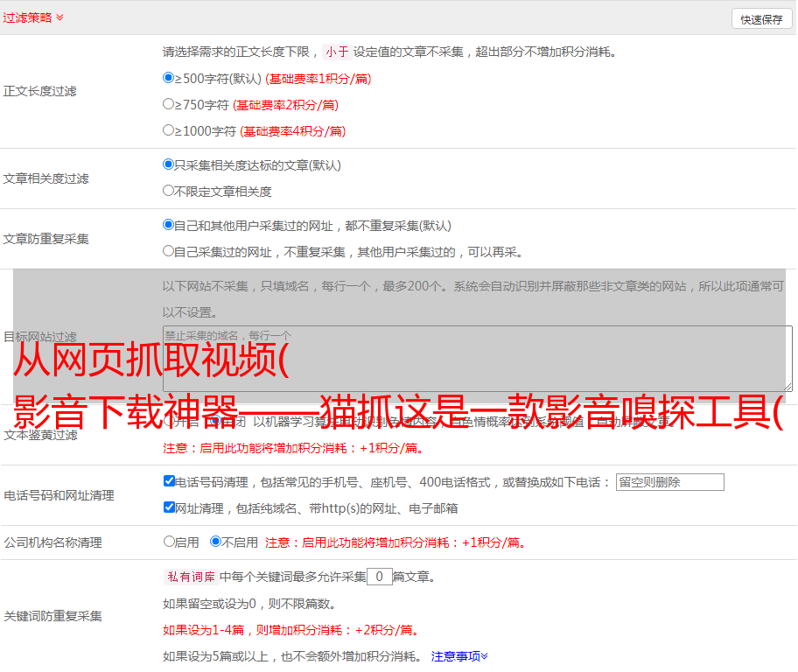
Task: Click the 快速保存 button
Action: (762, 19)
